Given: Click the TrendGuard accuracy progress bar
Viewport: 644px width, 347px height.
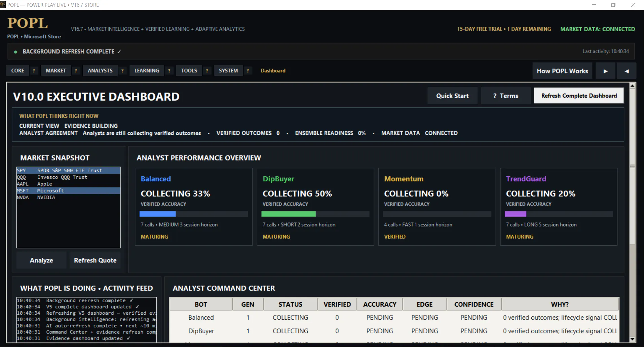Looking at the screenshot, I should [x=559, y=214].
